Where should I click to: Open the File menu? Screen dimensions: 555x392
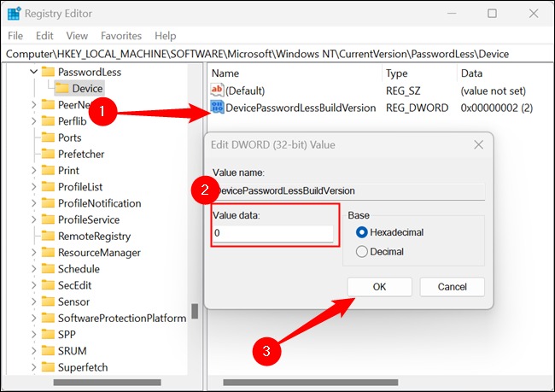15,36
